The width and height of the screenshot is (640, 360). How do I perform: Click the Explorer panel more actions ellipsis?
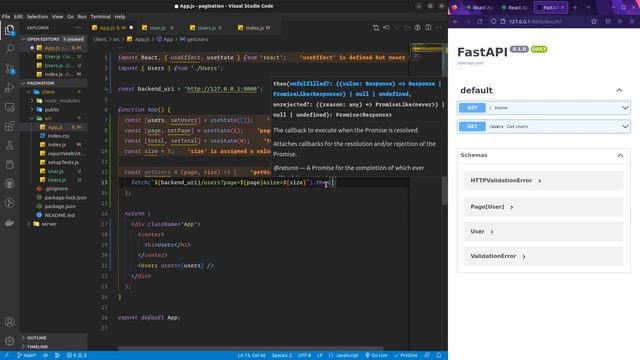pyautogui.click(x=78, y=28)
